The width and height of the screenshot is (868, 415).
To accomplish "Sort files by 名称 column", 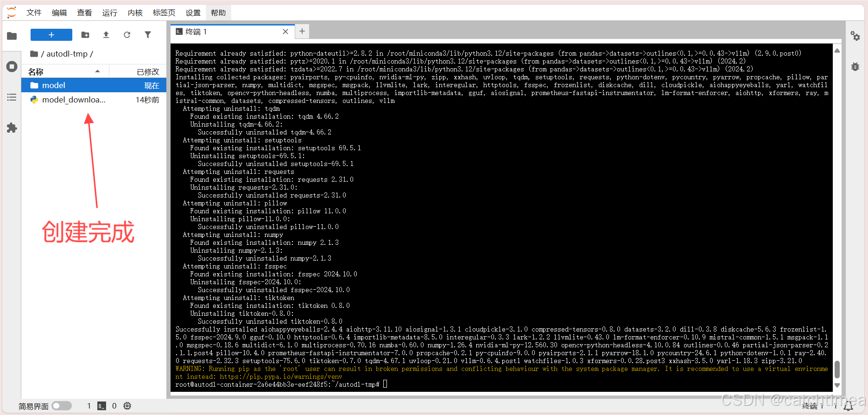I will [65, 71].
